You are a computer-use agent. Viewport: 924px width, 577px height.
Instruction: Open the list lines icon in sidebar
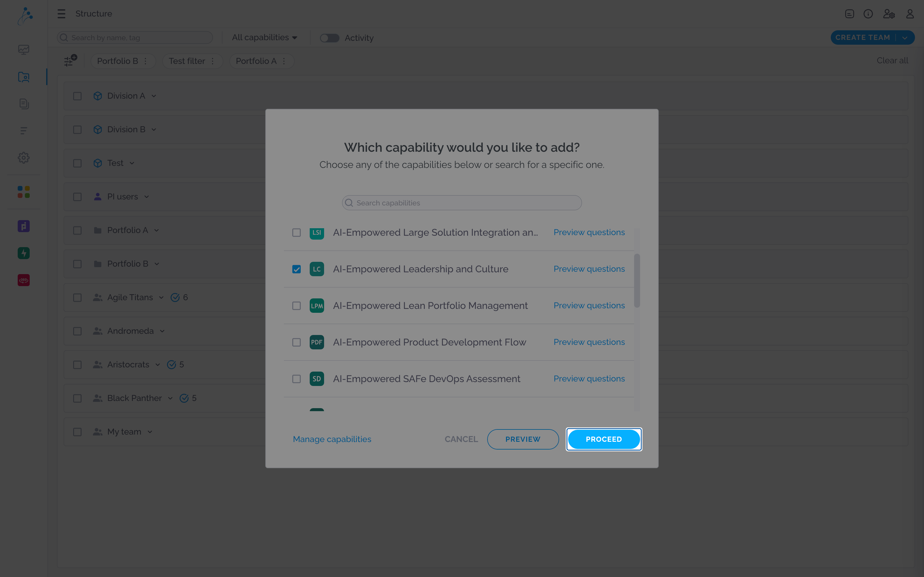pos(24,131)
